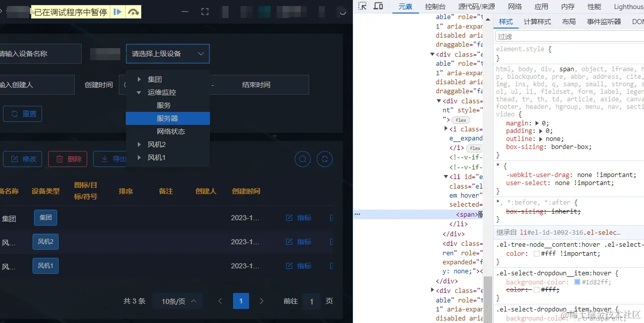Click the red 删除 button

point(68,159)
